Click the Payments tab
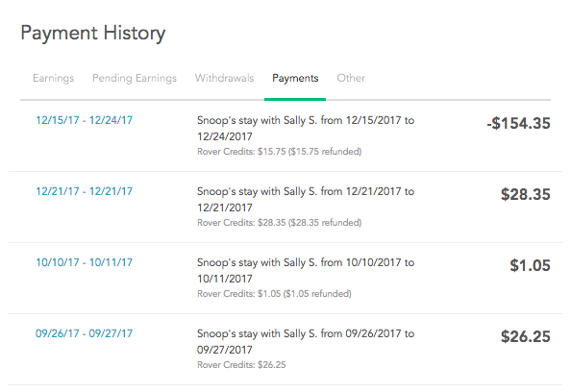Image resolution: width=571 pixels, height=392 pixels. 295,78
